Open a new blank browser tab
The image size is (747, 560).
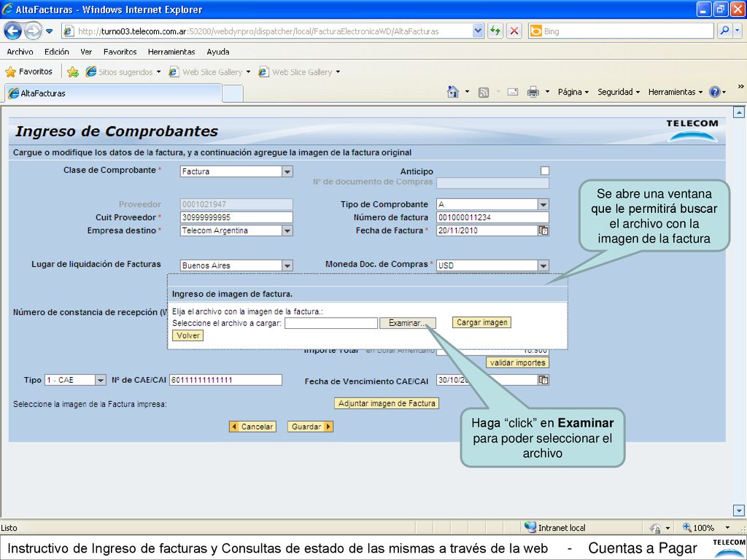233,94
